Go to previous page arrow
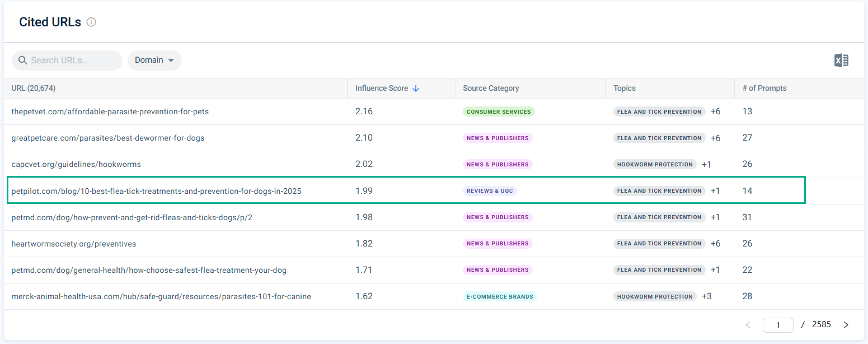Screen dimensions: 868x344 [x=748, y=325]
